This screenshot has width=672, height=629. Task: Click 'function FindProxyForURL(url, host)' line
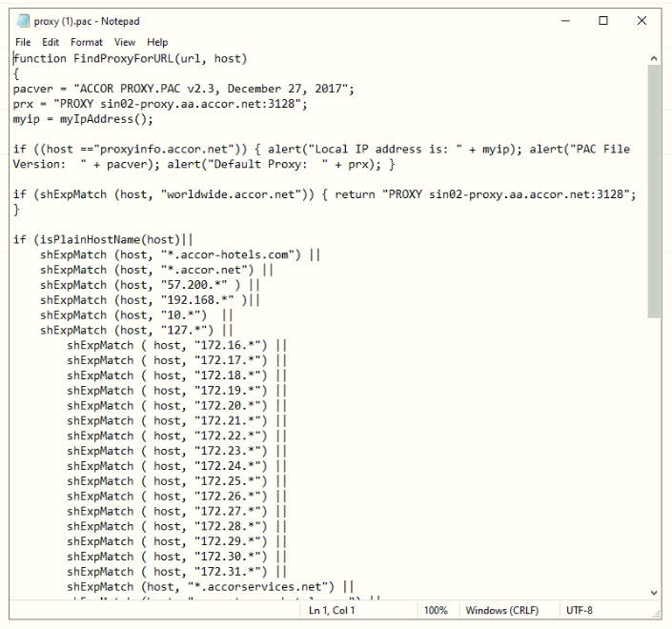point(131,59)
